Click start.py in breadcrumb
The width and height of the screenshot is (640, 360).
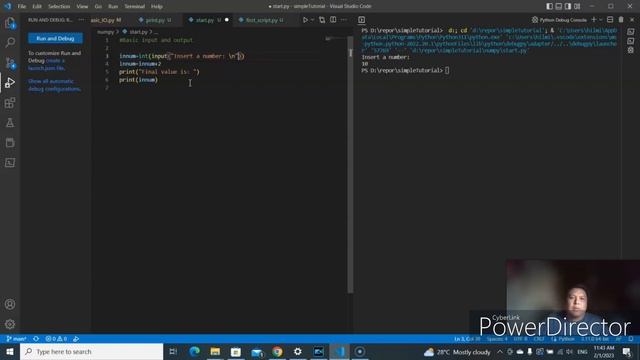click(x=138, y=32)
